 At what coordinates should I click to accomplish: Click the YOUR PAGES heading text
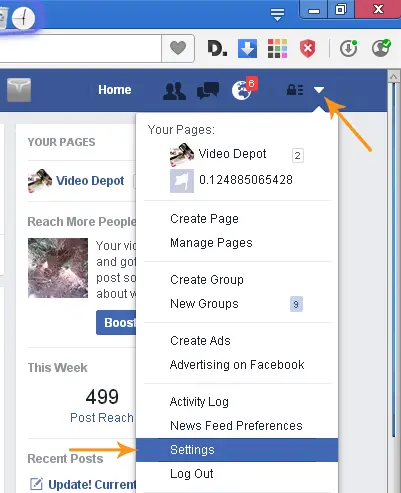pos(61,142)
